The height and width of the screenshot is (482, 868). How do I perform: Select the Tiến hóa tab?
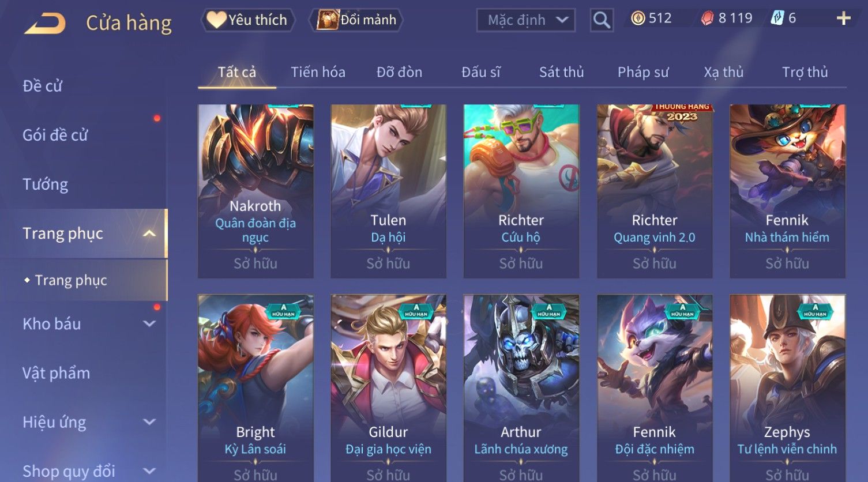[x=318, y=72]
